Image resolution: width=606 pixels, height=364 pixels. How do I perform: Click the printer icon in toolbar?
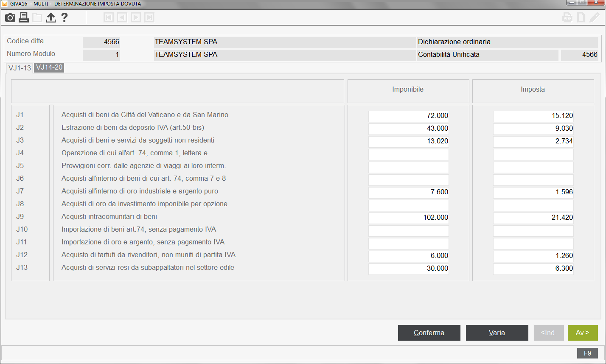point(24,17)
